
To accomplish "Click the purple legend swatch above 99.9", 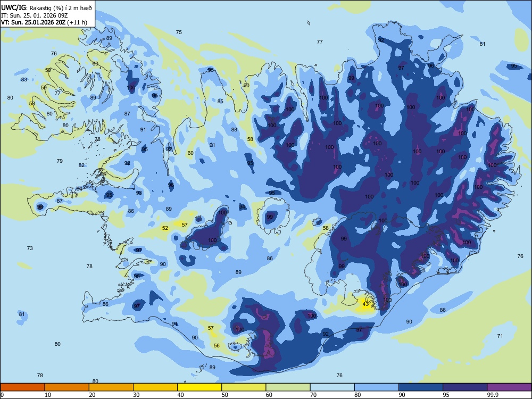I will (509, 387).
